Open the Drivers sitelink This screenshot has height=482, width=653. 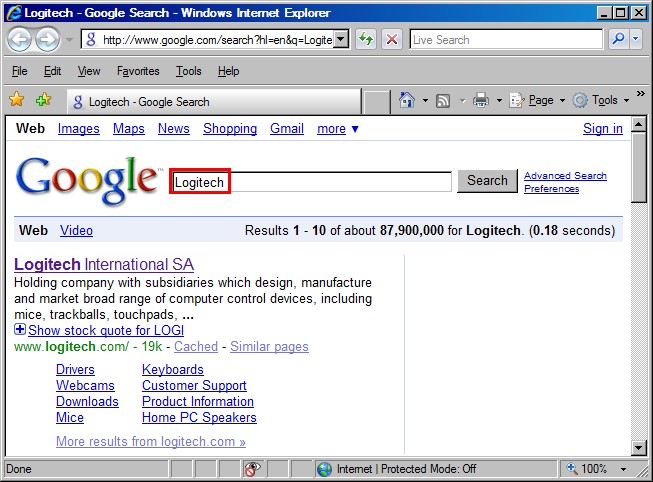click(75, 370)
